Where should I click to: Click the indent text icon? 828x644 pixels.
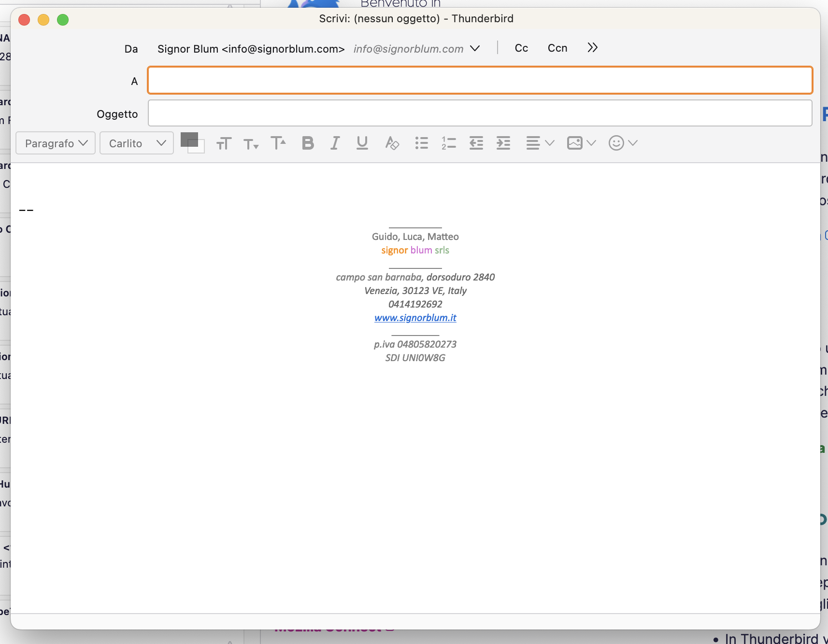(x=503, y=143)
